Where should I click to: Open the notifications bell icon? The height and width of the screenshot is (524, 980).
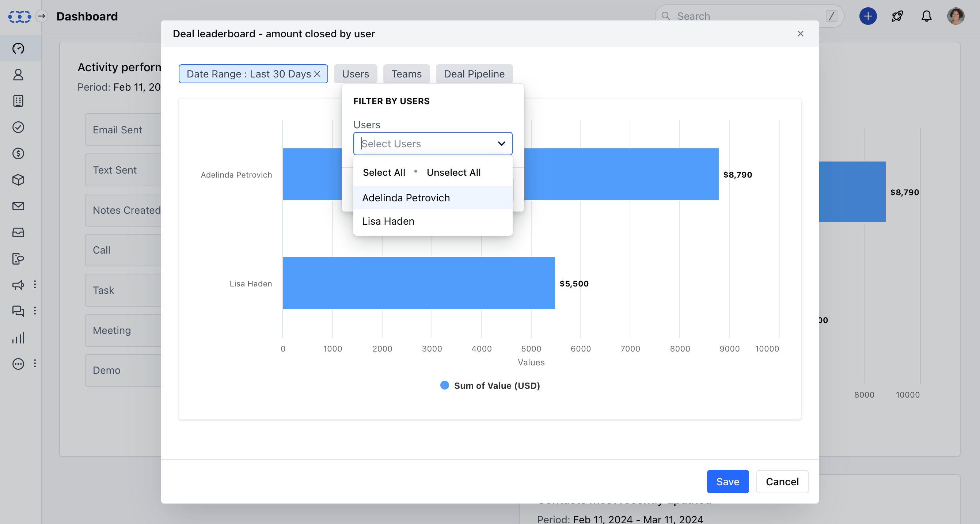click(x=926, y=16)
